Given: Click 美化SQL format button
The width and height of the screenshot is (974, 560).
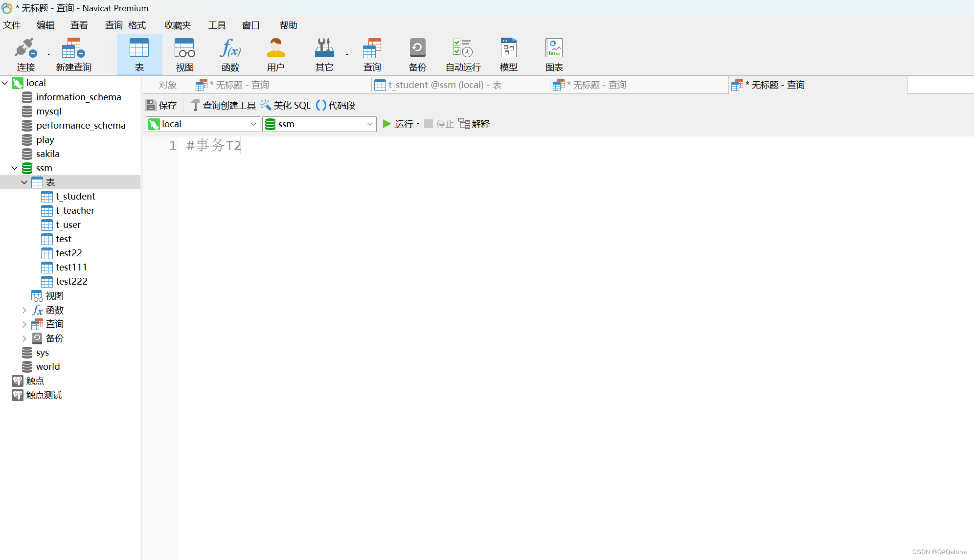Looking at the screenshot, I should [288, 105].
